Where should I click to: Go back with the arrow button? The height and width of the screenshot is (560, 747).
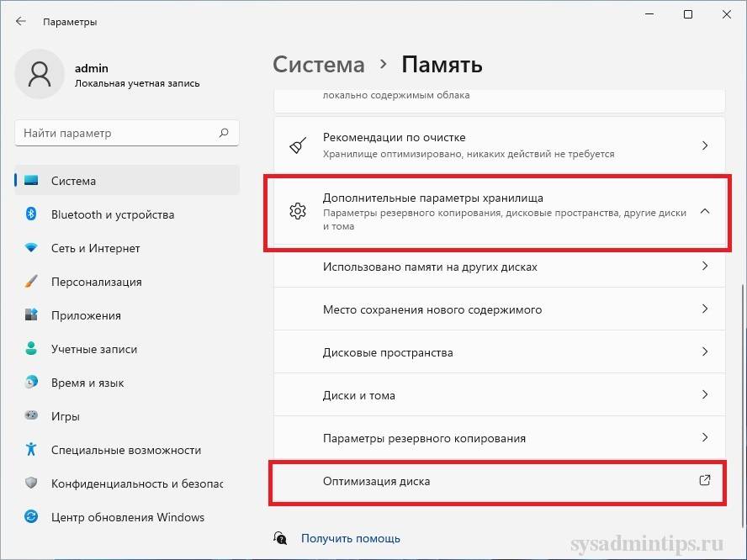(20, 21)
